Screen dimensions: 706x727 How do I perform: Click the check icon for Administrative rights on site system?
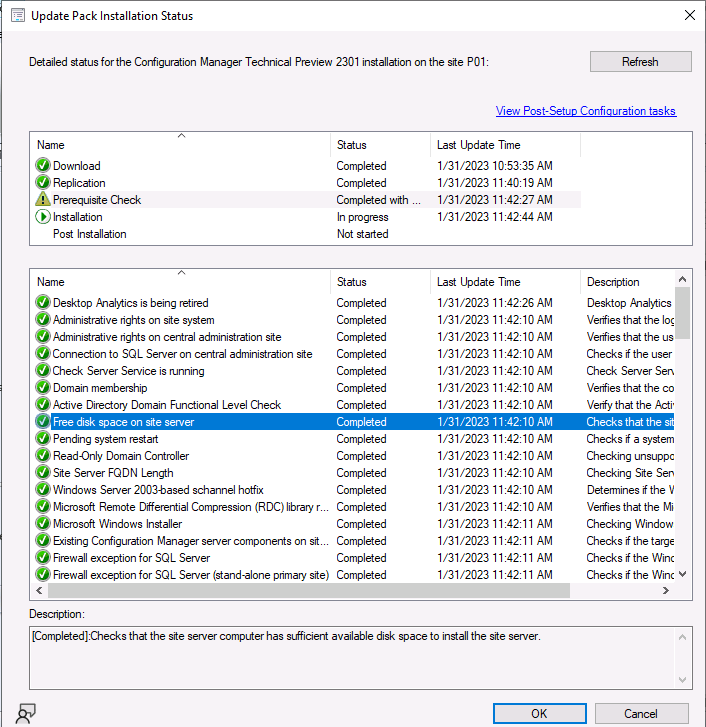pos(43,320)
